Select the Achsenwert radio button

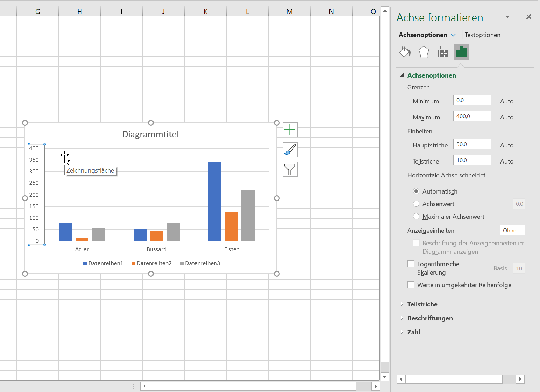click(x=416, y=204)
